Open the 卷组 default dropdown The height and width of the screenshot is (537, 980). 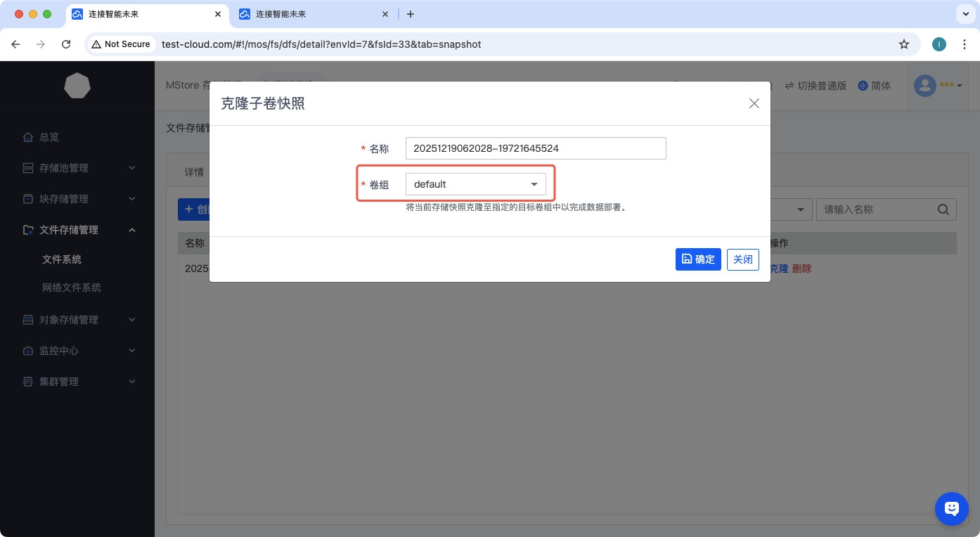coord(476,184)
